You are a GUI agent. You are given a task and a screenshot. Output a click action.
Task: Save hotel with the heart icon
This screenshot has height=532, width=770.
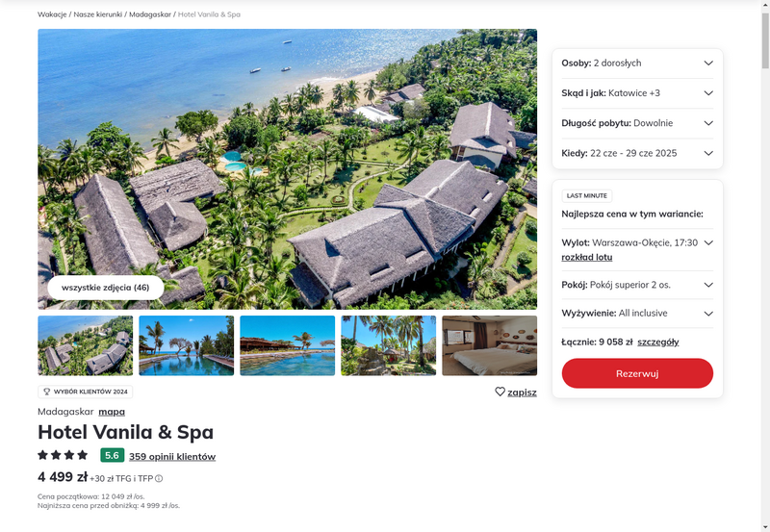515,393
